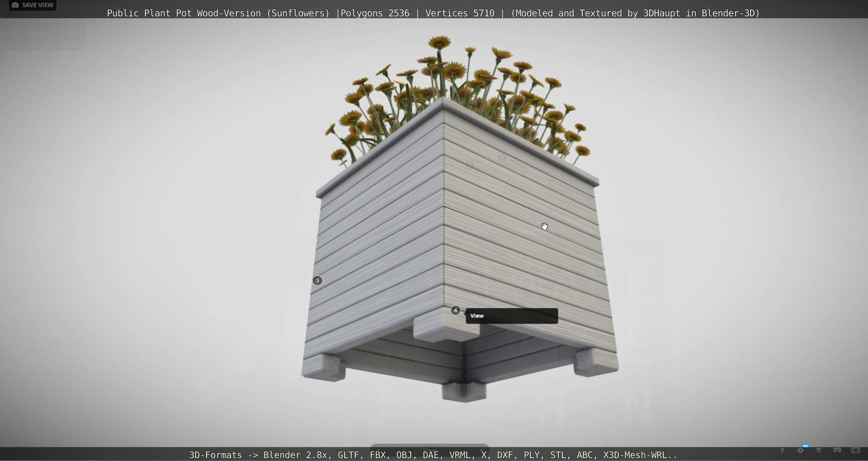
Task: Click the 'Polygons 2536' text
Action: coord(375,13)
